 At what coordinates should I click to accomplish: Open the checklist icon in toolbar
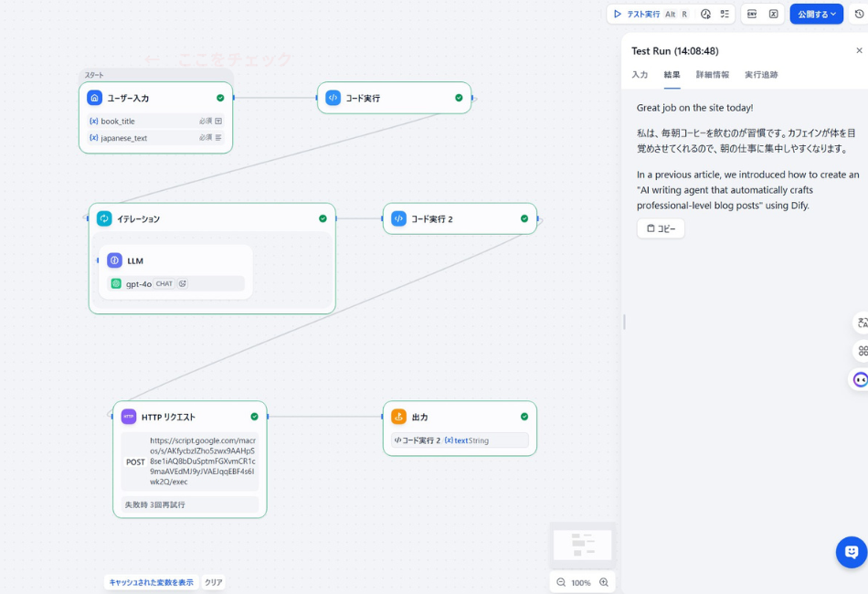725,14
